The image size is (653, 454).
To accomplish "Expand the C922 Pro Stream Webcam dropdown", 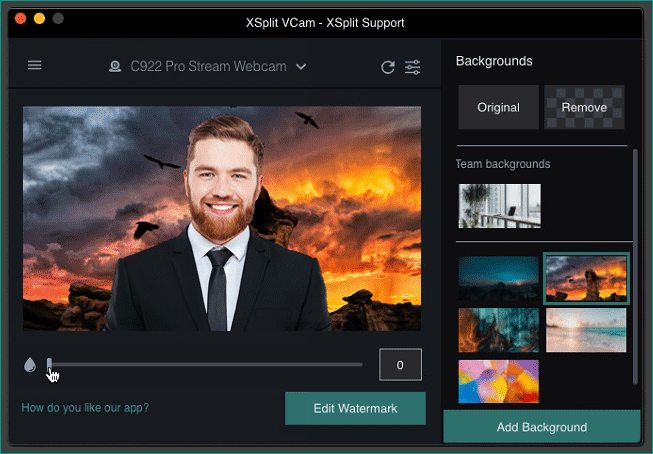I will coord(301,66).
